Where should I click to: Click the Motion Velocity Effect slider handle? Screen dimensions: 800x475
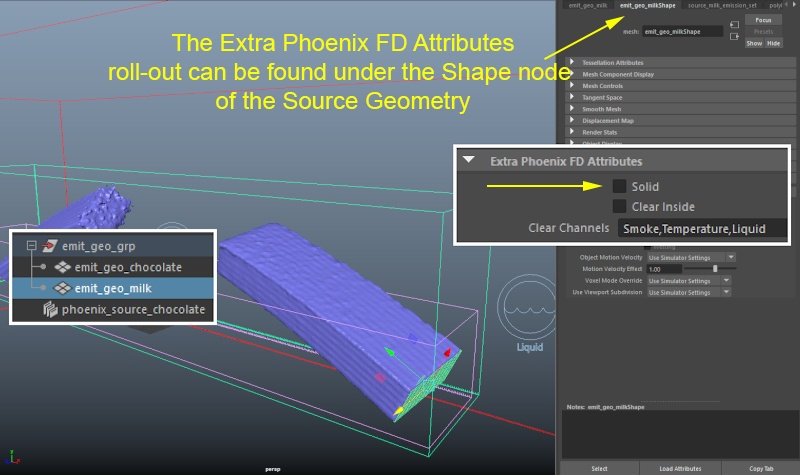point(715,268)
